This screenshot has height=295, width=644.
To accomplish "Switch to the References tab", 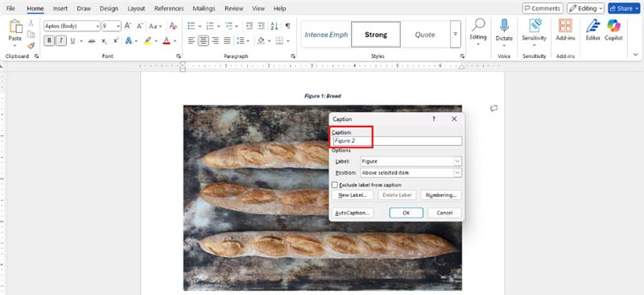I will coord(169,8).
